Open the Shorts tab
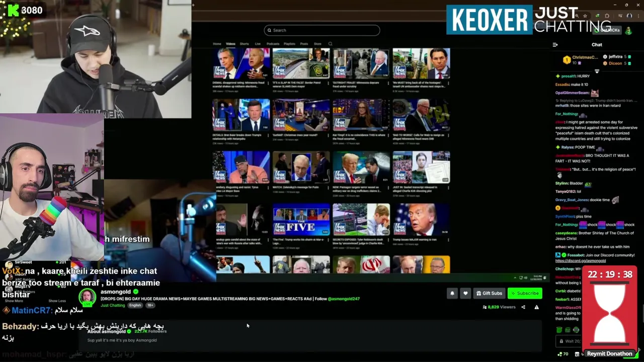Viewport: 644px width, 362px height. [x=244, y=44]
